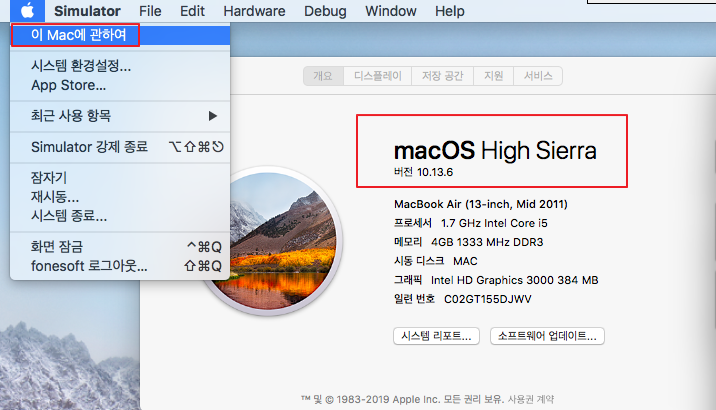This screenshot has width=716, height=410.
Task: Click the version text 버전 10.13.6
Action: tap(423, 172)
